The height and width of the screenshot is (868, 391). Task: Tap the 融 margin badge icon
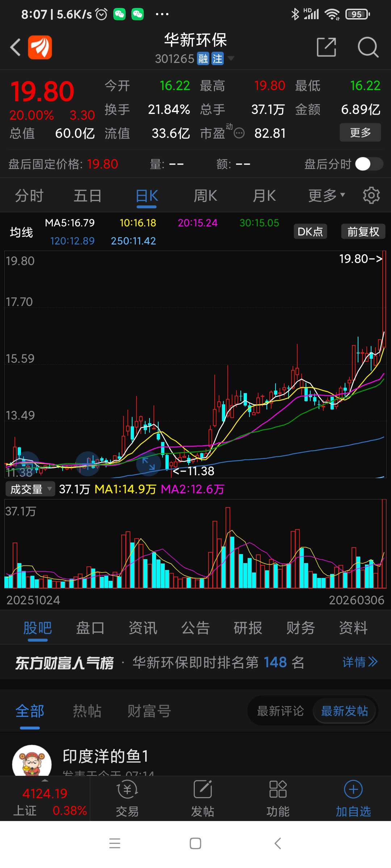pyautogui.click(x=203, y=59)
